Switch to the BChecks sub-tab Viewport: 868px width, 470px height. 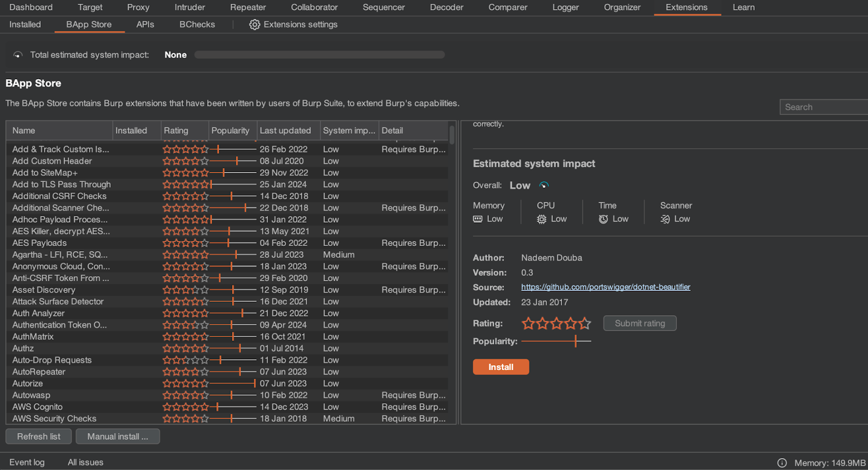197,24
